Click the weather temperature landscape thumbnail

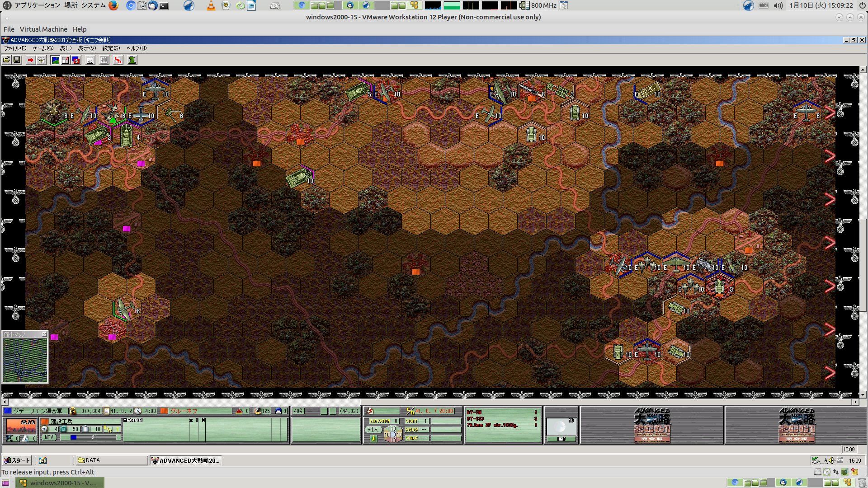[21, 426]
